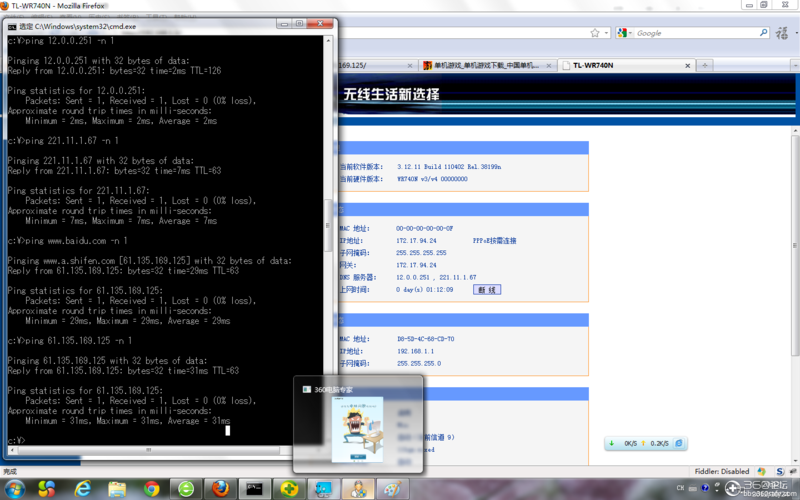Viewport: 800px width, 500px height.
Task: Click the traffic monitor widget settings icon
Action: [679, 443]
